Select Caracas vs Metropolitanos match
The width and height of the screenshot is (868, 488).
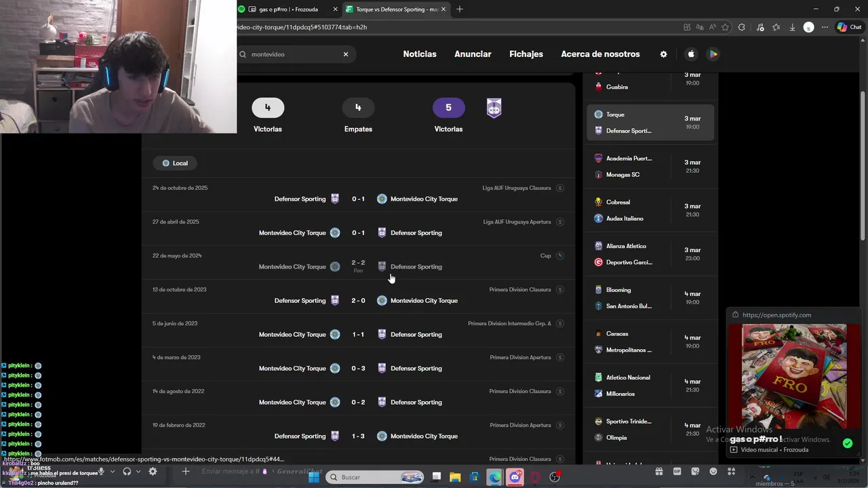pyautogui.click(x=650, y=342)
